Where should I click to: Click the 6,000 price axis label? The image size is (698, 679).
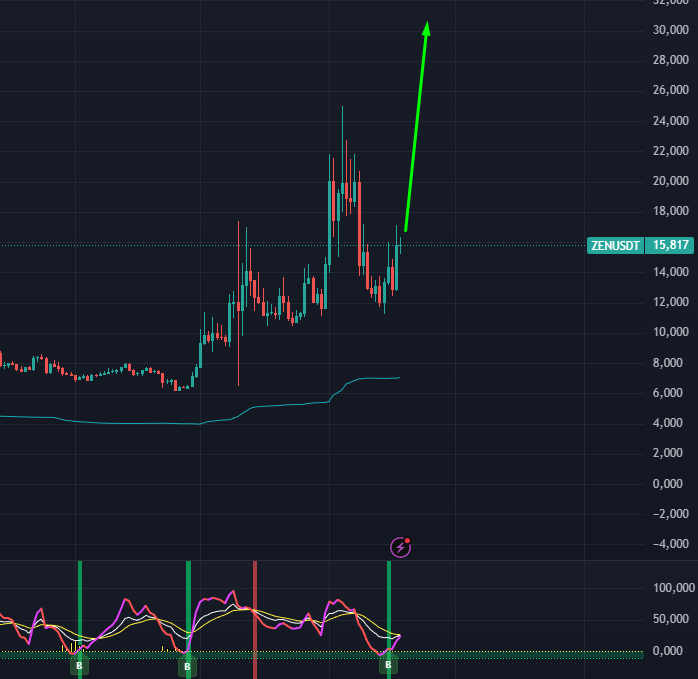pyautogui.click(x=670, y=393)
